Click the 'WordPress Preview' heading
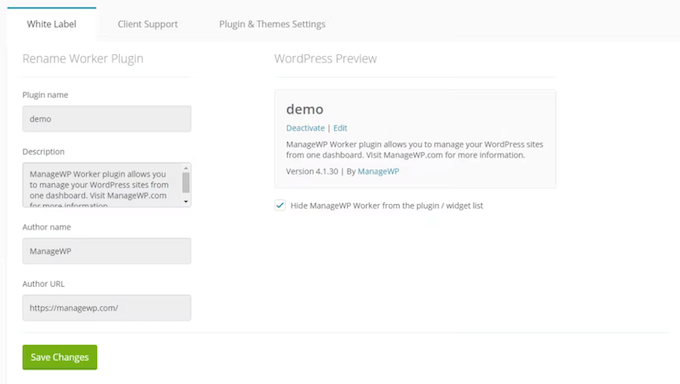Screen dimensions: 680x384 click(x=325, y=59)
